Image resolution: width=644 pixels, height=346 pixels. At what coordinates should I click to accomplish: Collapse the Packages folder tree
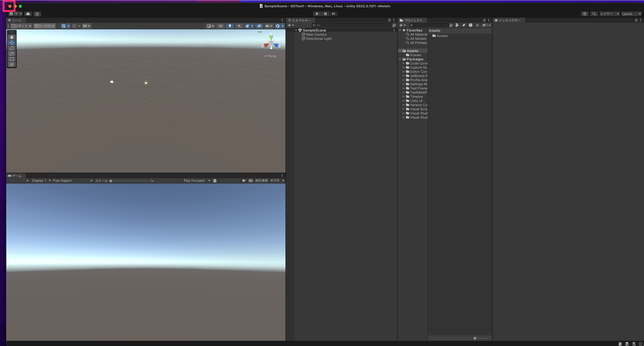point(400,59)
